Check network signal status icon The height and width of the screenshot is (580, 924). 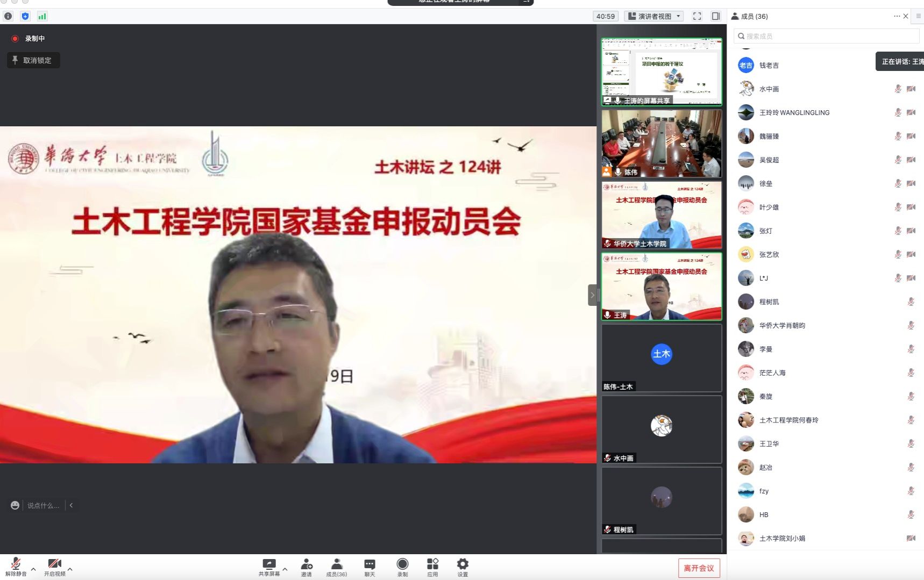(42, 16)
